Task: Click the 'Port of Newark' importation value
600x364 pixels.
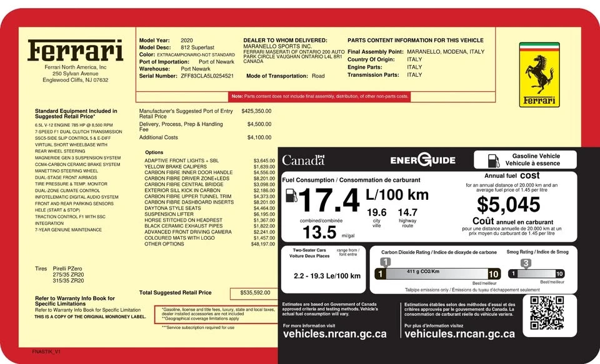Action: click(217, 62)
